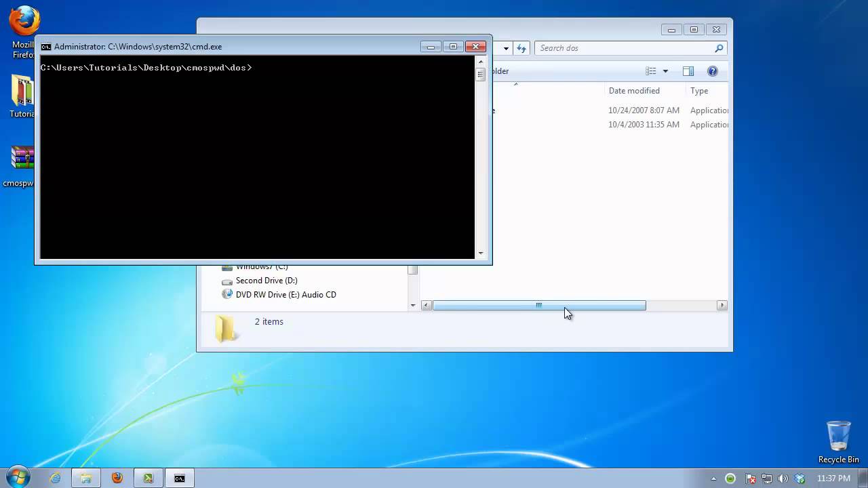Click the folder icon in Explorer's details pane
This screenshot has width=868, height=488.
[225, 329]
